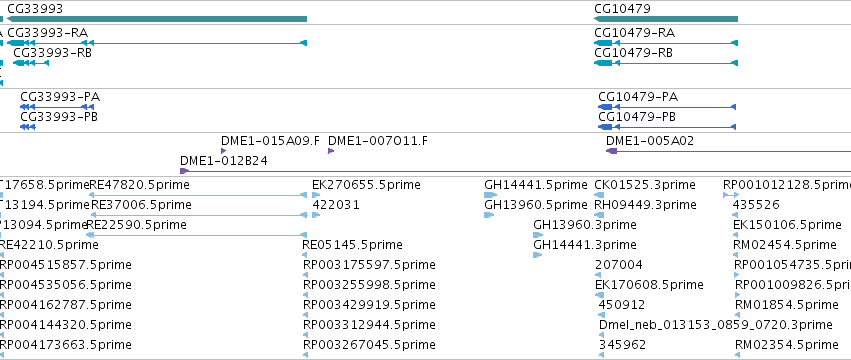
Task: Click the DME1-005A02 feature start arrow
Action: (612, 151)
